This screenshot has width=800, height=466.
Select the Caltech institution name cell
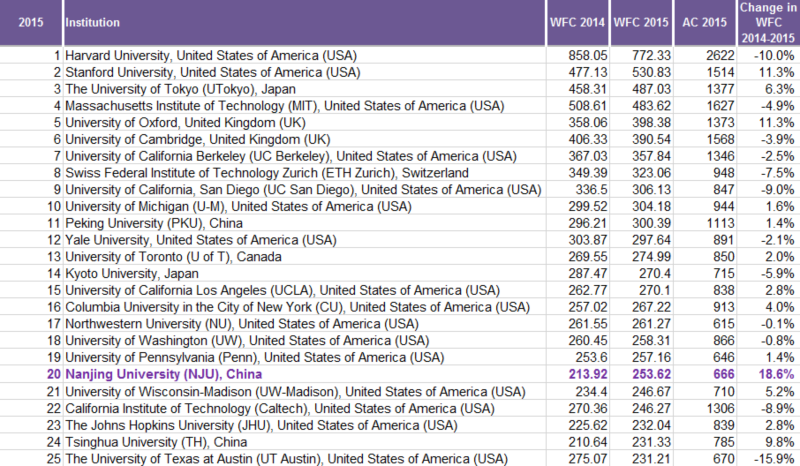(280, 407)
